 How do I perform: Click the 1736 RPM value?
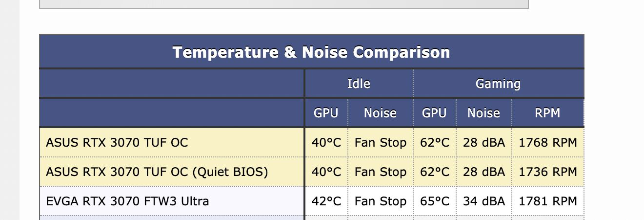[547, 172]
